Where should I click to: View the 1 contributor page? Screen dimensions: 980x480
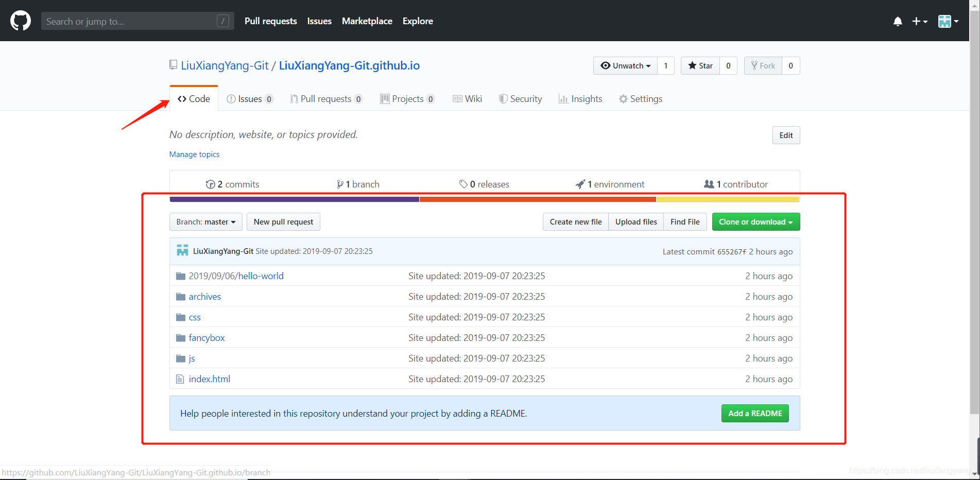pyautogui.click(x=736, y=184)
